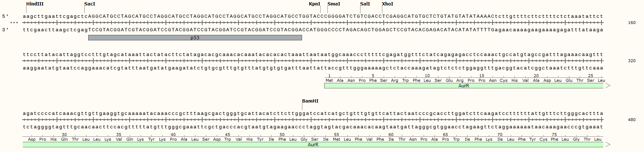Click the KpnI restriction site label
This screenshot has width=644, height=152.
tap(314, 4)
